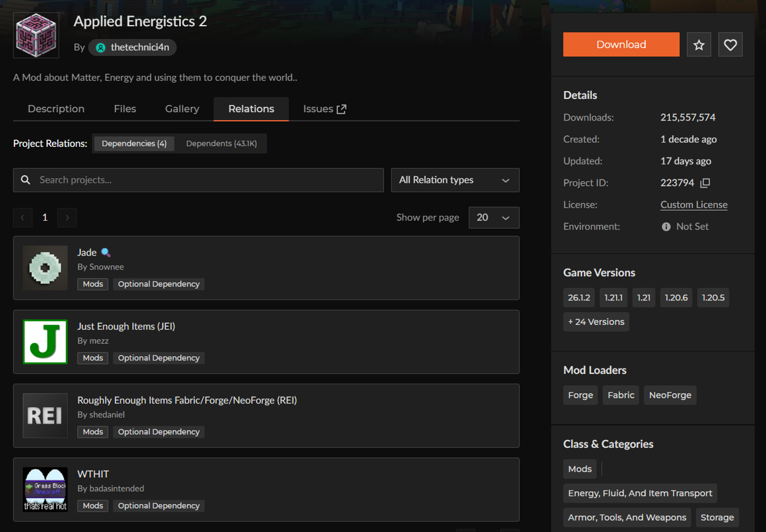Click the Mods class tag in sidebar
The image size is (766, 532).
click(x=580, y=469)
